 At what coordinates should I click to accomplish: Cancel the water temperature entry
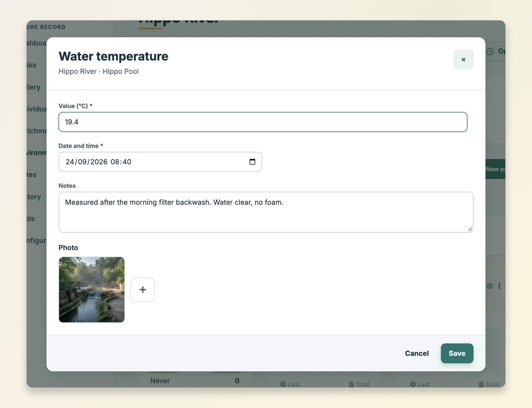point(417,353)
